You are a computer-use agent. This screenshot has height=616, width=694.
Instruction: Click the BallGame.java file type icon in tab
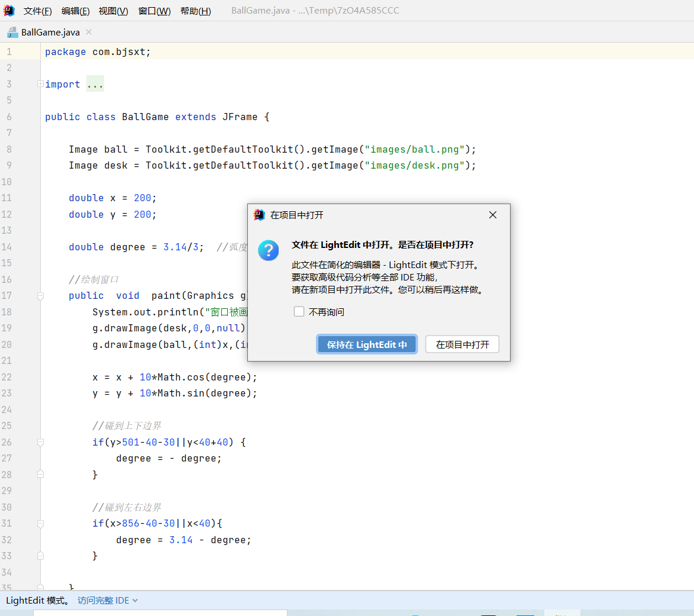pos(12,33)
